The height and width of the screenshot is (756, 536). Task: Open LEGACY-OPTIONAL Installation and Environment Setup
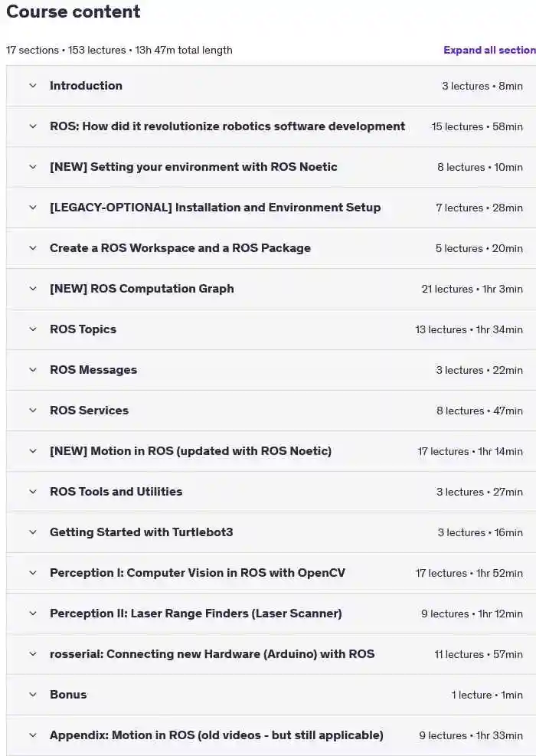click(x=215, y=208)
